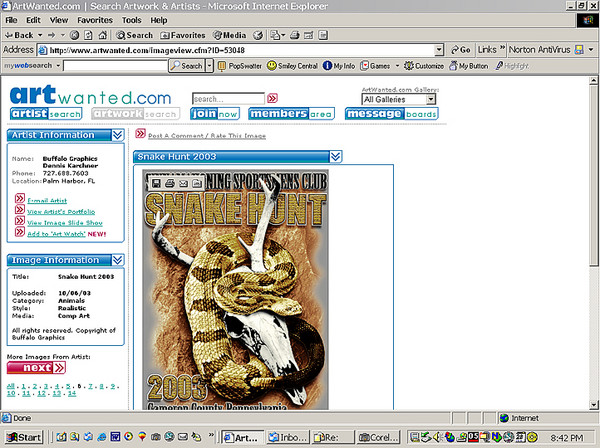Click the Stop loading icon
Viewport: 600px width, 448px height.
[75, 35]
